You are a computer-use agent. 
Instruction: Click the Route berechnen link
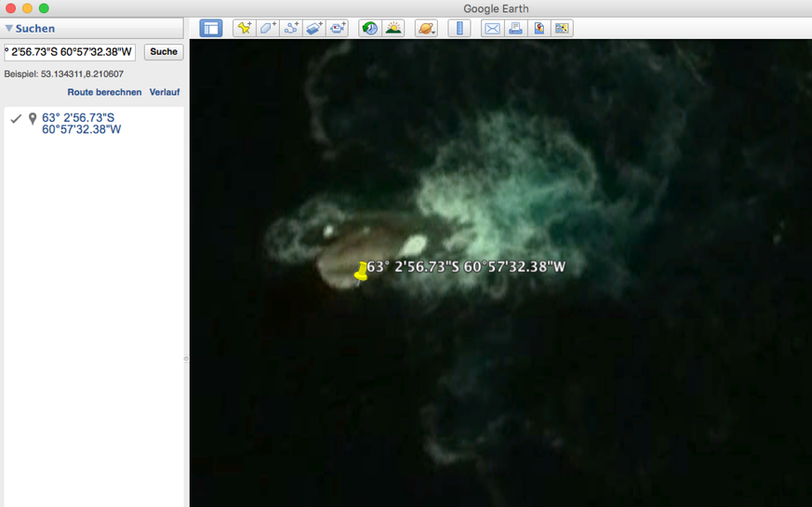104,92
